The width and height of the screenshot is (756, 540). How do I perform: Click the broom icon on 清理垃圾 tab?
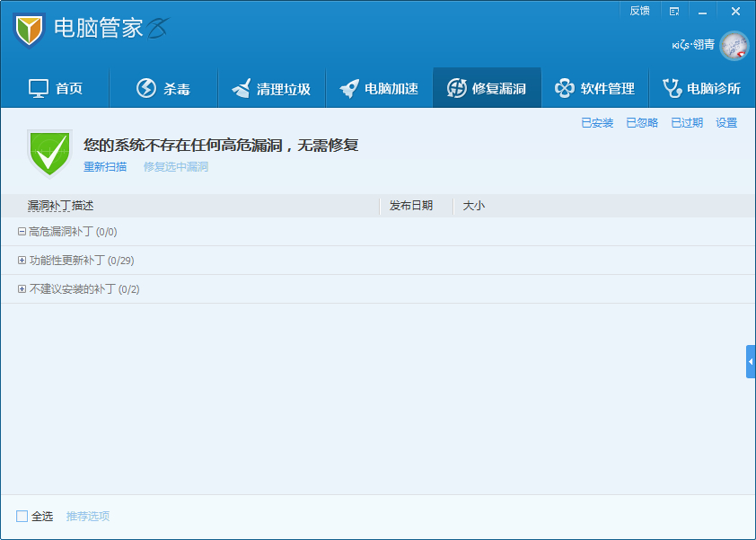pyautogui.click(x=241, y=88)
